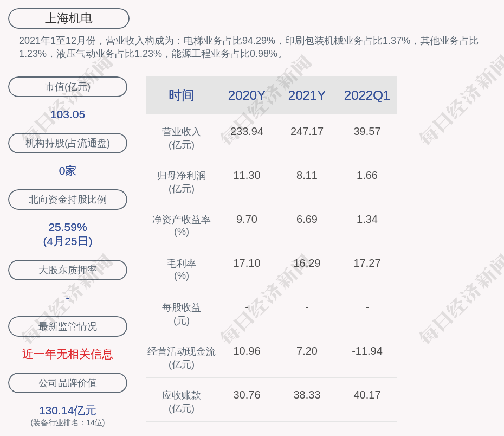Image resolution: width=504 pixels, height=436 pixels.
Task: Select the 归母净利润(亿元) row label
Action: pyautogui.click(x=182, y=182)
